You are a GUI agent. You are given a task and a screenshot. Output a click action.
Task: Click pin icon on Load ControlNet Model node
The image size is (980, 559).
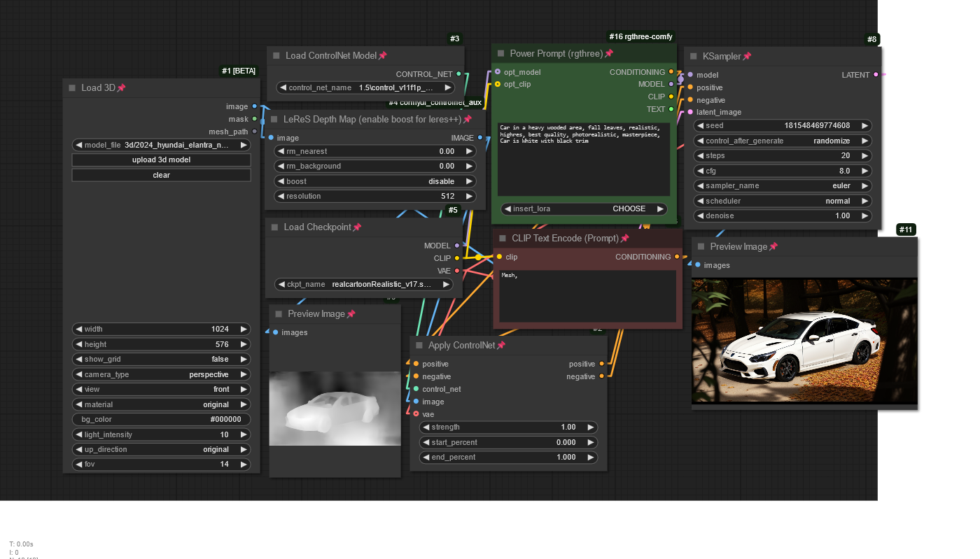[382, 56]
